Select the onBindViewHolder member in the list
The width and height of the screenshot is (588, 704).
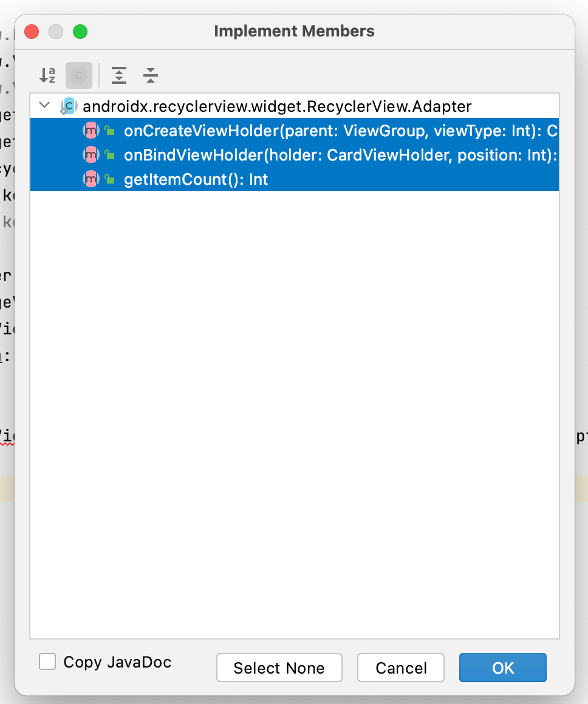click(273, 154)
